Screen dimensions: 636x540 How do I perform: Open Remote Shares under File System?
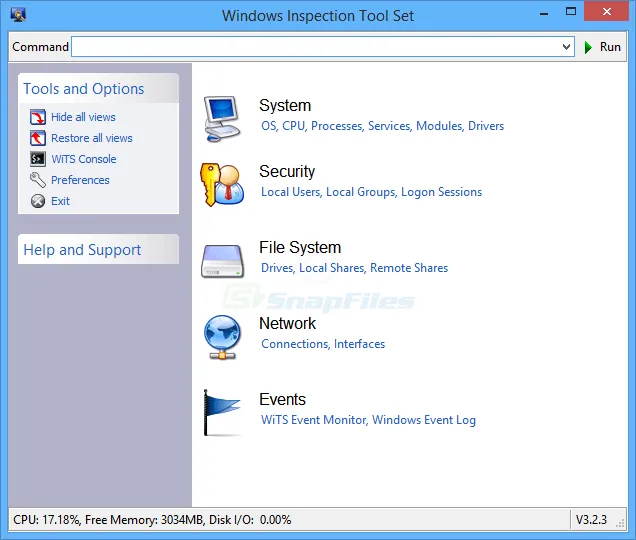click(x=408, y=268)
